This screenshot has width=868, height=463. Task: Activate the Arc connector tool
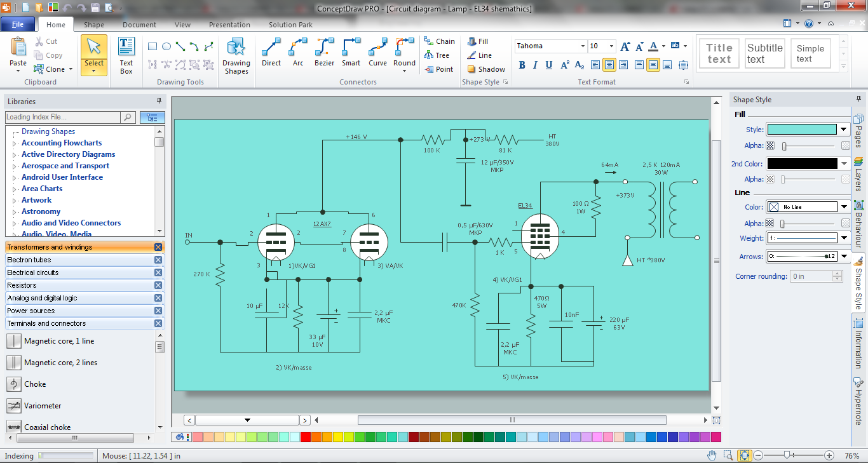(298, 52)
